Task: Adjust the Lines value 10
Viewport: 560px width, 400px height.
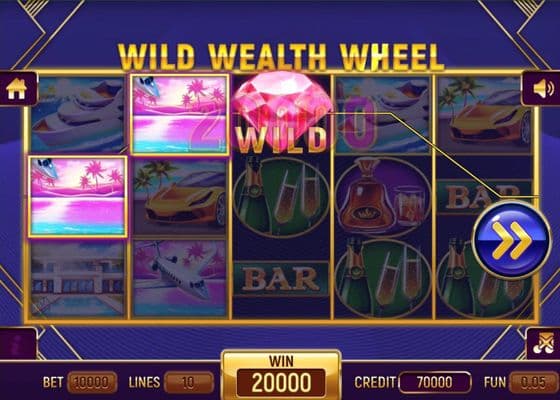Action: click(x=189, y=382)
